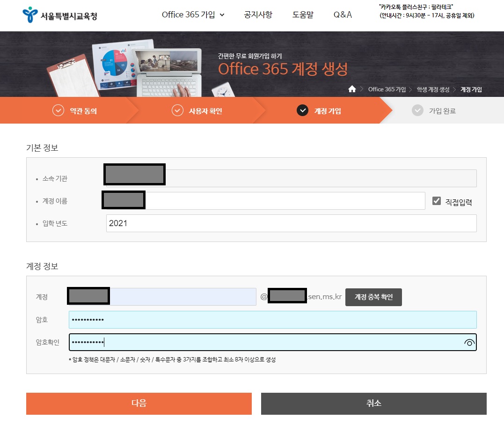Click the 카카오톡 플러스친구 필라테크 notice
Screen dimensions: 504x433
tap(416, 7)
